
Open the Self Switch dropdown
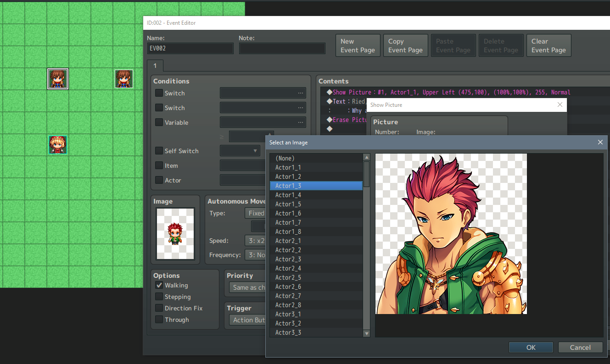(x=240, y=151)
